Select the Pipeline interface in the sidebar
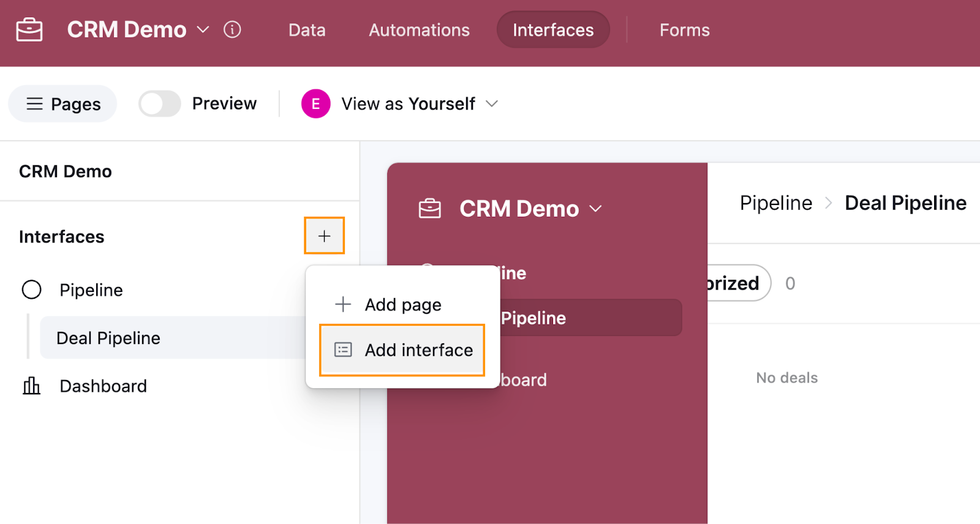The image size is (980, 524). 91,290
